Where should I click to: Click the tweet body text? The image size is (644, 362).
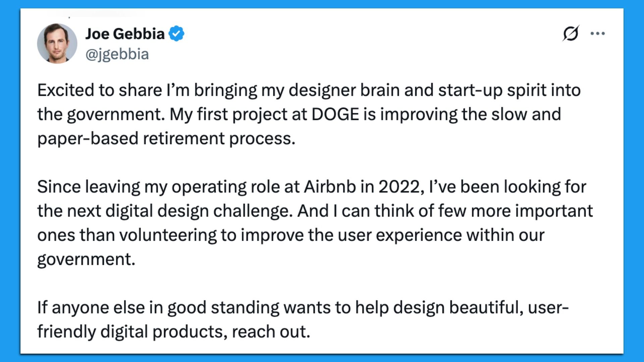click(302, 210)
